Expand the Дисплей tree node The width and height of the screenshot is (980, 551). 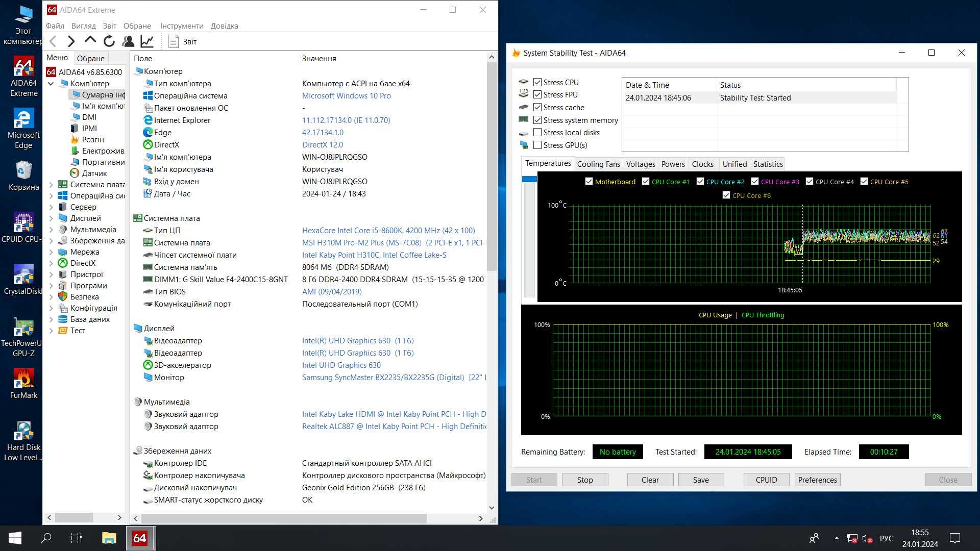[x=51, y=218]
